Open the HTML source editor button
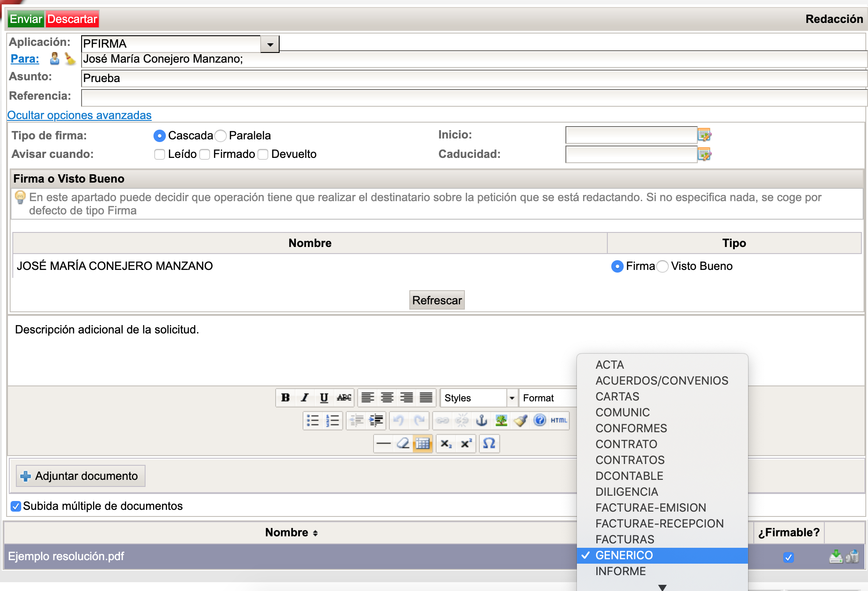The image size is (868, 591). pos(559,420)
